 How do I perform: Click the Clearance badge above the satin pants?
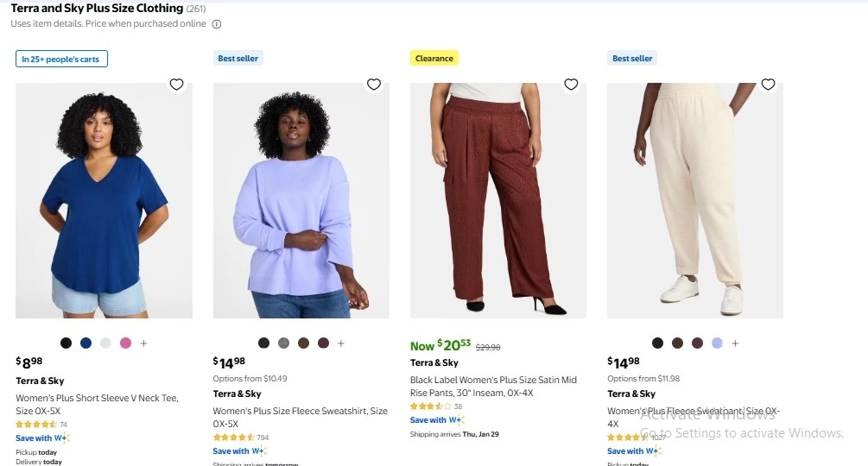[434, 59]
